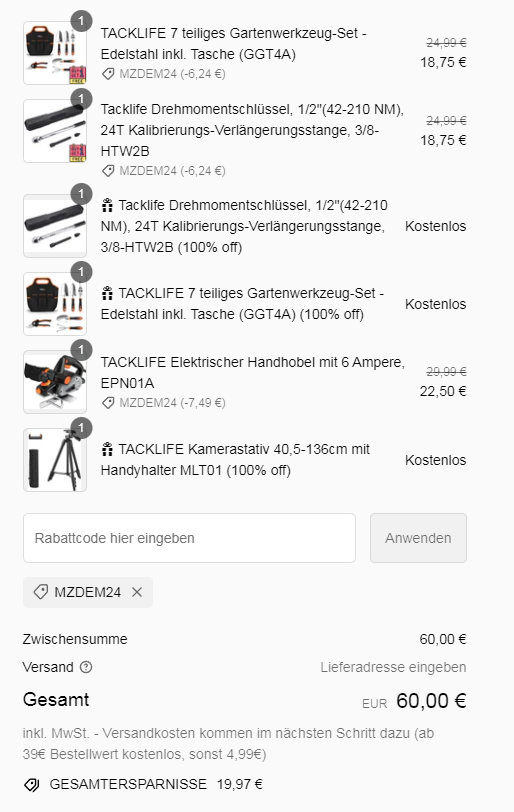Click gift icon beside free Kamerastativ item
514x812 pixels.
coord(107,449)
